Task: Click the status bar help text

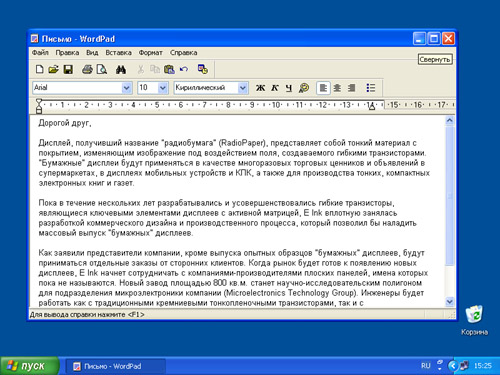Action: pos(87,314)
